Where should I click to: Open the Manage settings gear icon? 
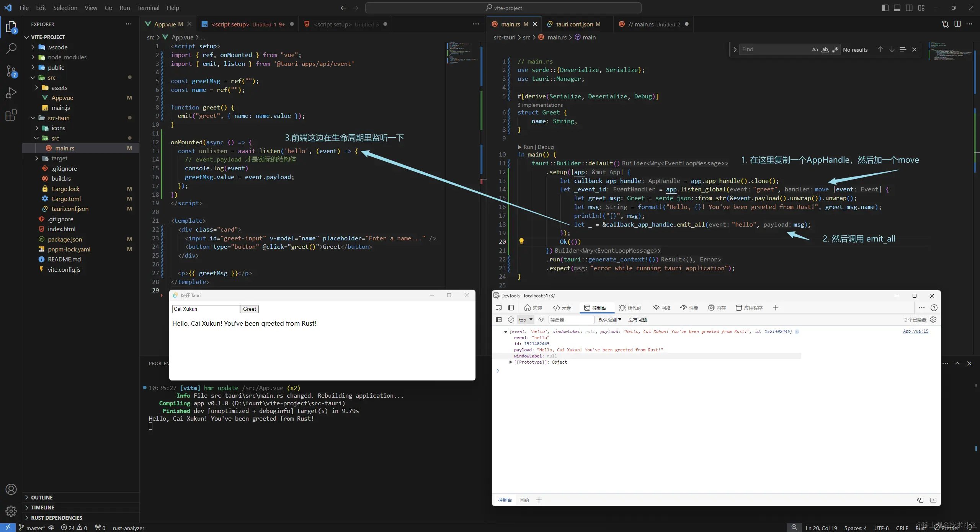point(11,511)
